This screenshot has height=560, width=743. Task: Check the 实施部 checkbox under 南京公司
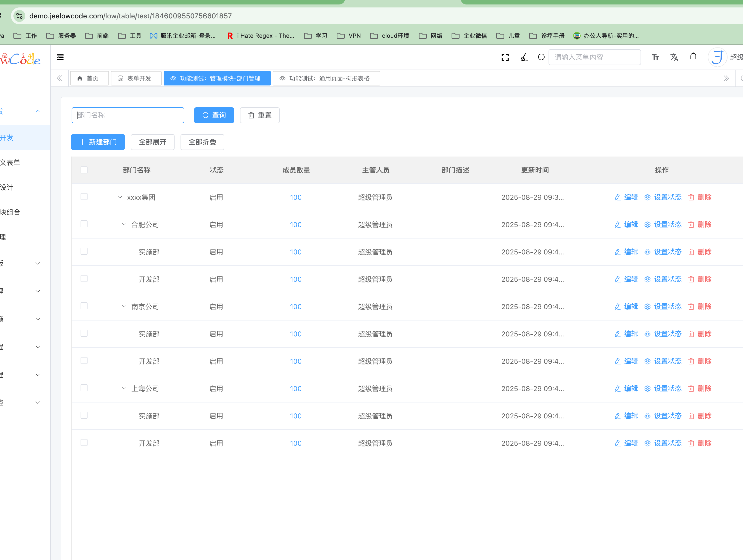point(84,333)
